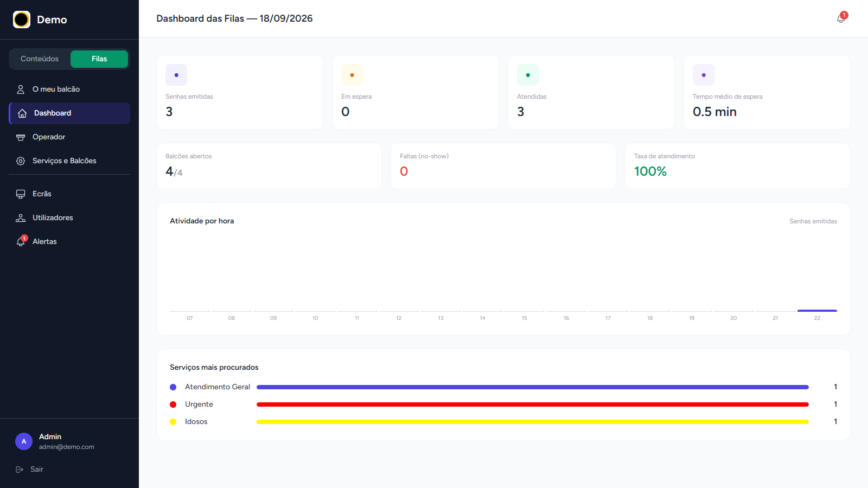Click the Taxa de atendimento 100% value

pos(650,172)
